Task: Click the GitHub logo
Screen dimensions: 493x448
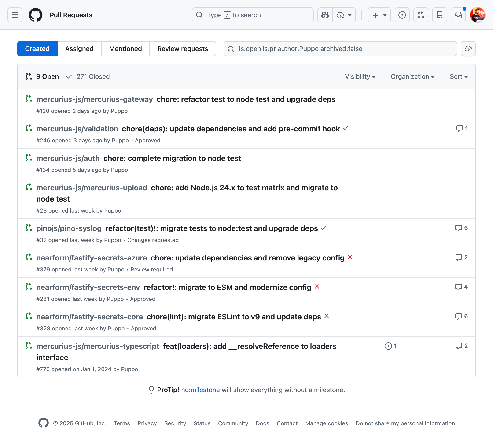Action: 36,15
